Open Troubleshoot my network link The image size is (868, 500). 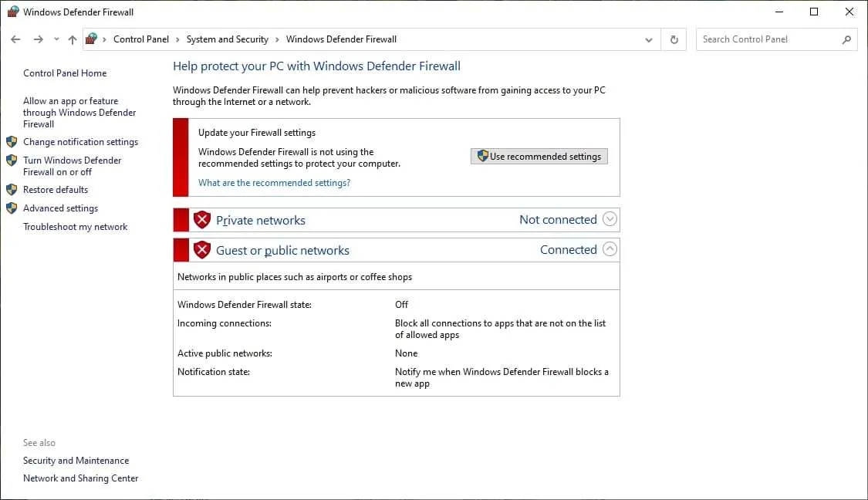click(x=76, y=227)
